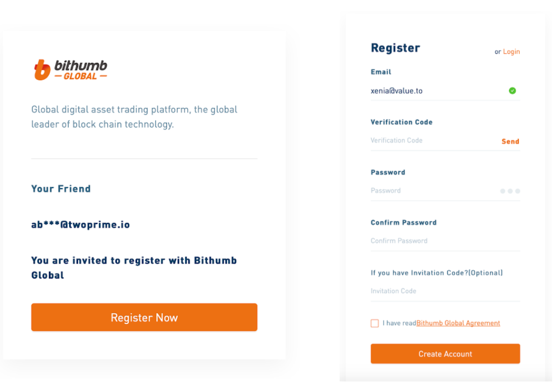560x392 pixels.
Task: Click the platform tagline description text
Action: pos(134,117)
